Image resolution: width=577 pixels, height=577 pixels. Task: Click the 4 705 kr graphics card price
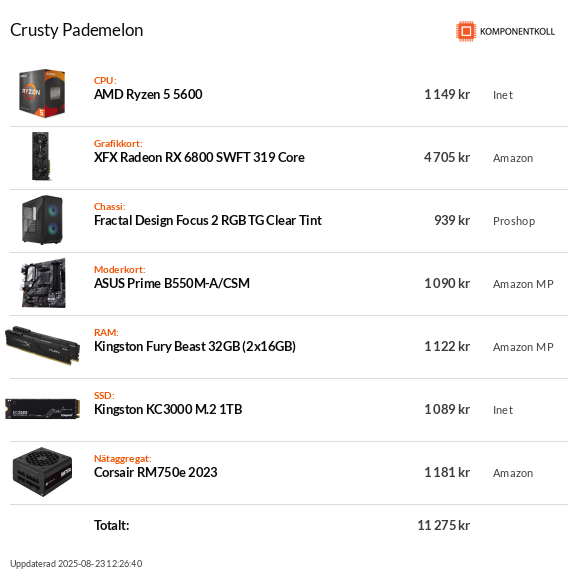tap(447, 157)
